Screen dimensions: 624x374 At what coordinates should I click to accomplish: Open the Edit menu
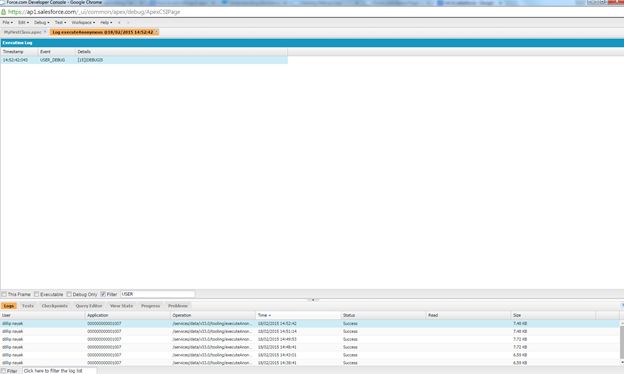pos(23,23)
